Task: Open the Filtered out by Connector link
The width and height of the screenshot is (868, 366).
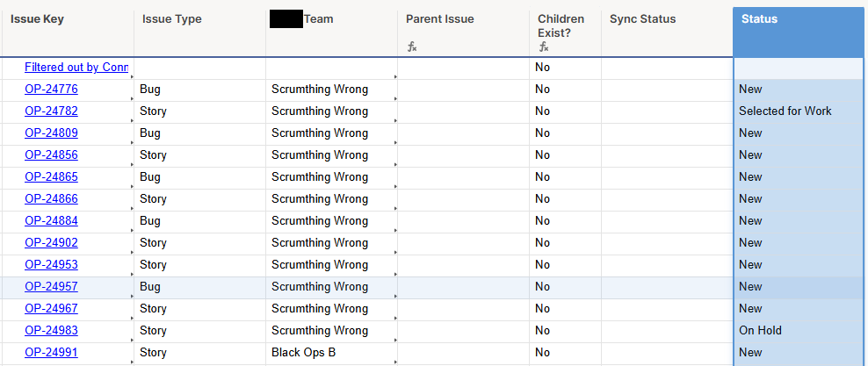Action: point(76,68)
